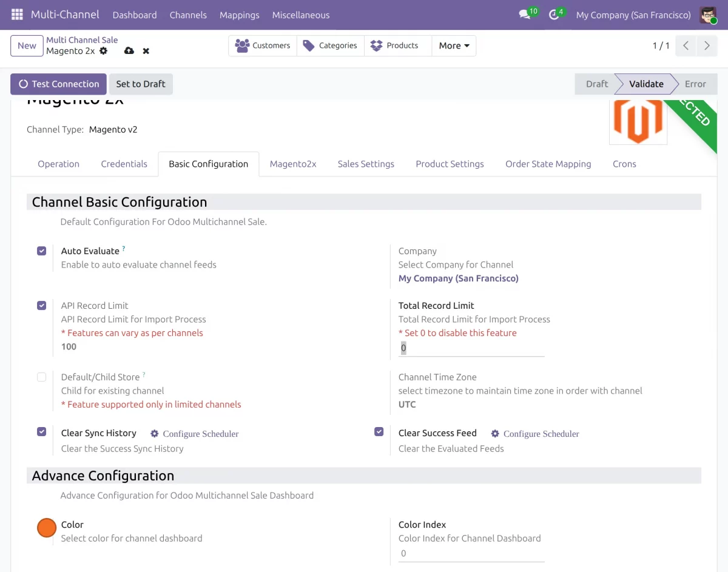Image resolution: width=728 pixels, height=572 pixels.
Task: Open the activities clock icon with badge 4
Action: point(554,15)
